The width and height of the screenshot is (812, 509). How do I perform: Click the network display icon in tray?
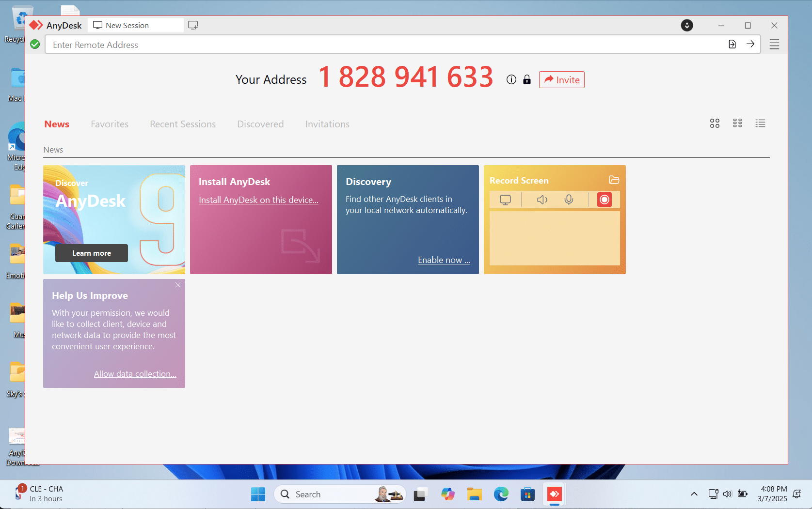pos(713,494)
